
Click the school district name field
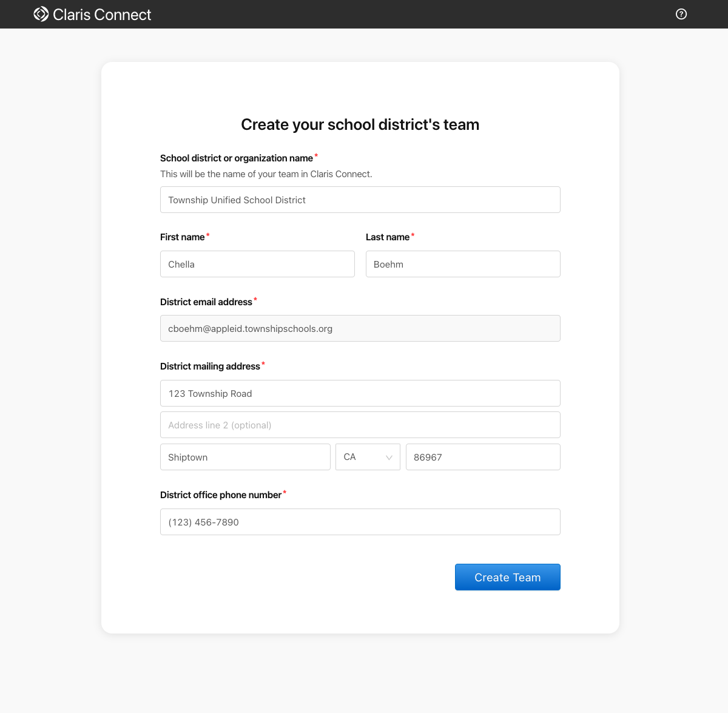pyautogui.click(x=360, y=200)
